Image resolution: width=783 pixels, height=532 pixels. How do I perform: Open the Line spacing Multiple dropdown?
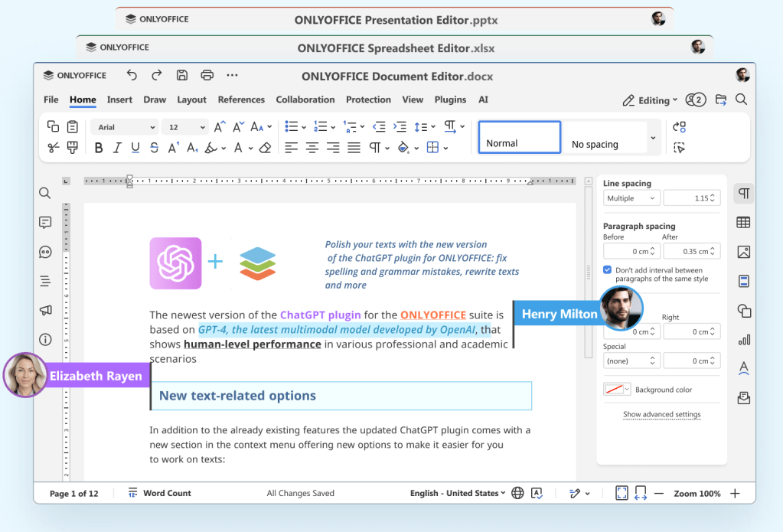[631, 198]
